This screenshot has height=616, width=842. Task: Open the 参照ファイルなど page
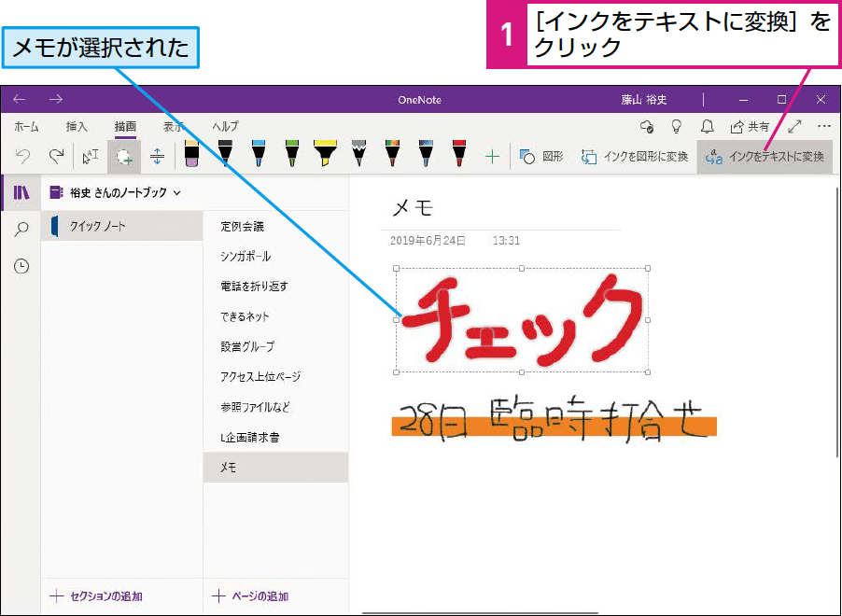(x=275, y=407)
